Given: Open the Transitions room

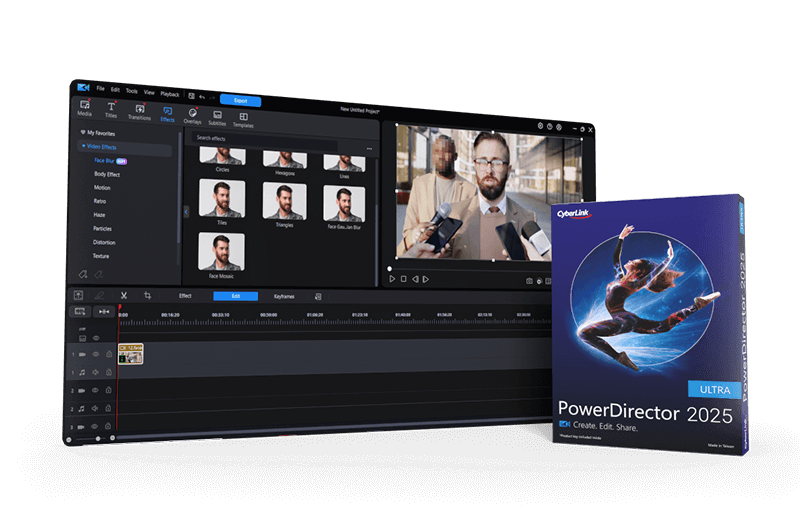Looking at the screenshot, I should click(139, 112).
